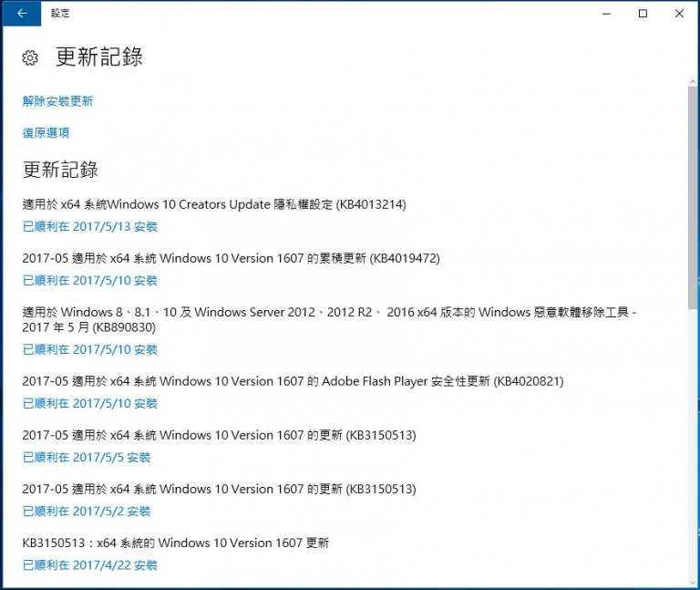Maximize the 設定 window

643,14
